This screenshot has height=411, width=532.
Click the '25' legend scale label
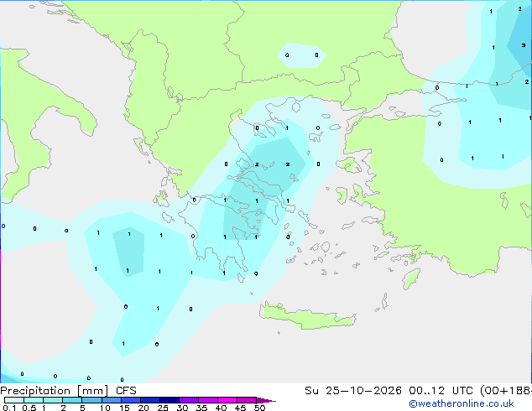pos(163,408)
